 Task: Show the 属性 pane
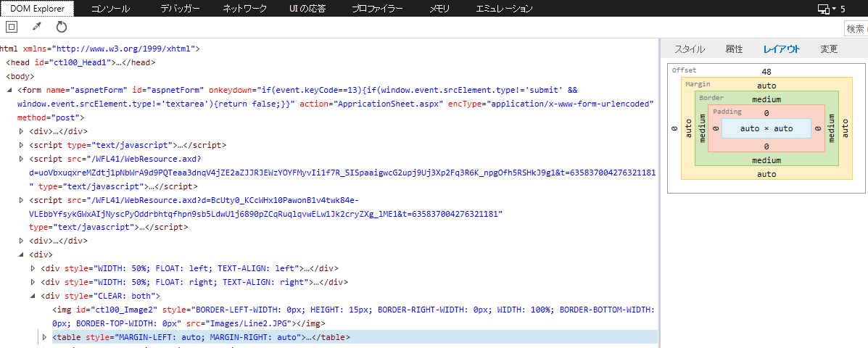pos(734,49)
